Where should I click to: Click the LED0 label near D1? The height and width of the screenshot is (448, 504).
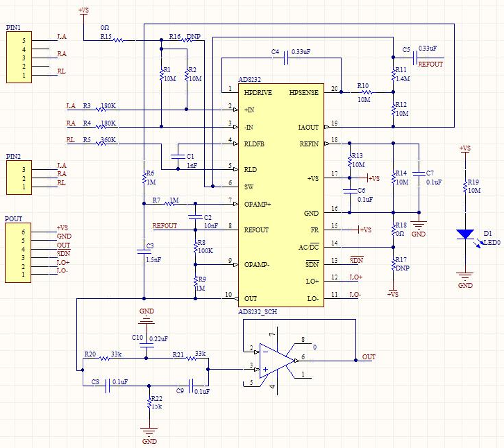(x=492, y=242)
